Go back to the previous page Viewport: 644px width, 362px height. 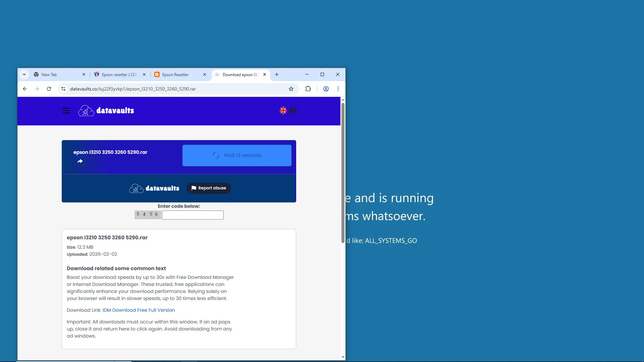click(25, 89)
